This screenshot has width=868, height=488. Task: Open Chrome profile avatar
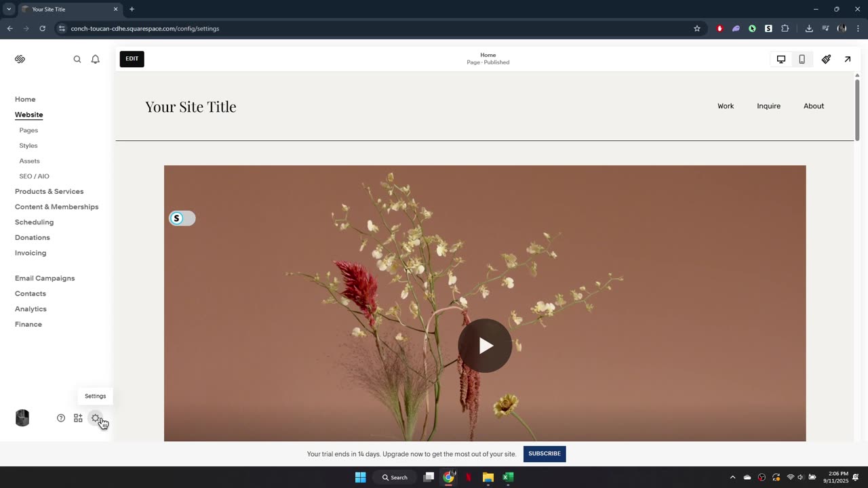click(842, 28)
